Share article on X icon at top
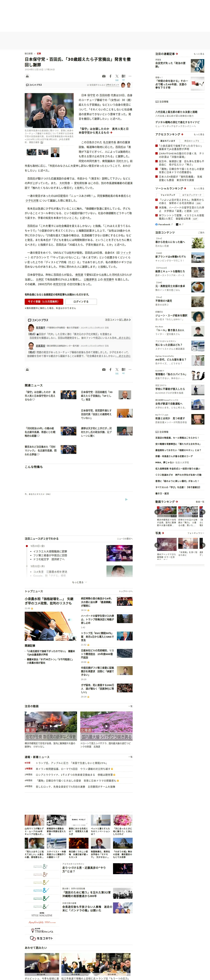Image resolution: width=210 pixels, height=980 pixels. (117, 76)
